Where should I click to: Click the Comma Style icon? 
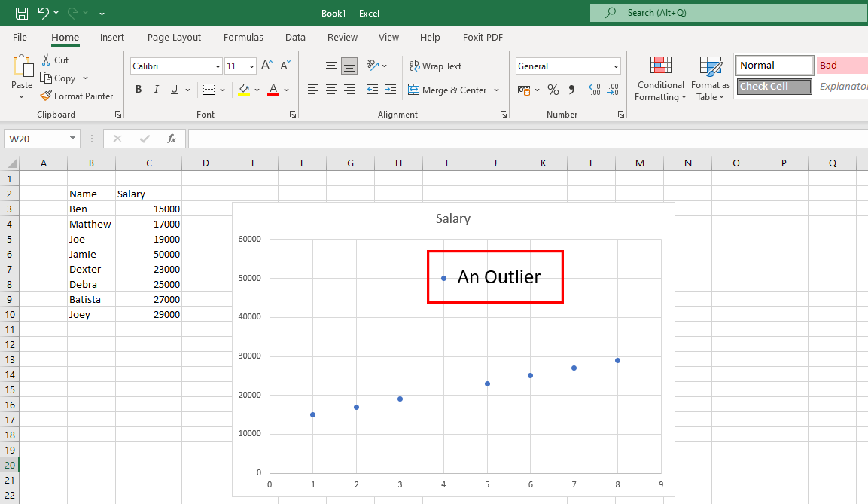[x=571, y=90]
